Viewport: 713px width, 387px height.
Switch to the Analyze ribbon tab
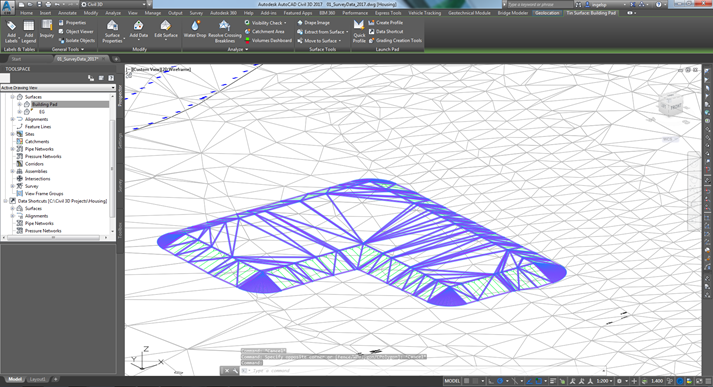tap(113, 13)
